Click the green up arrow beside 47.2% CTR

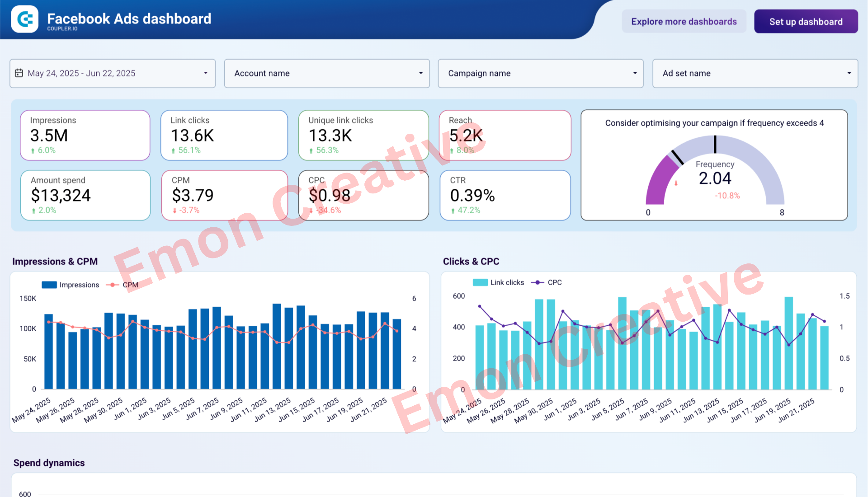tap(453, 211)
